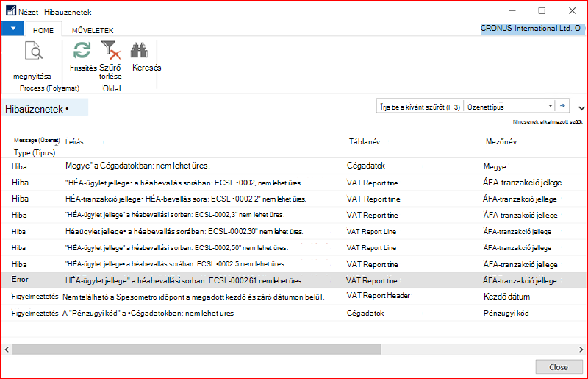Click the CRONUS International Ltd. company label

(x=532, y=29)
